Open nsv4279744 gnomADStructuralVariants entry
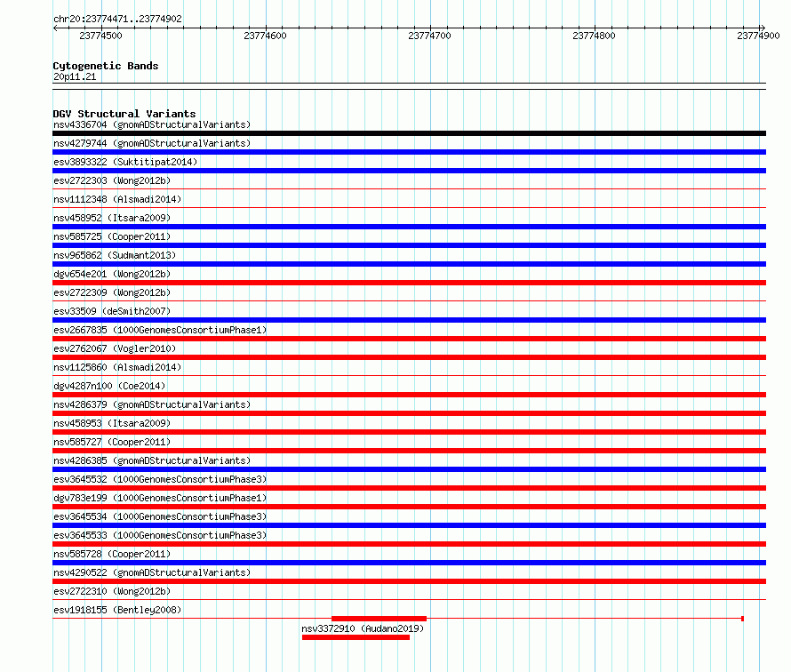The image size is (791, 672). point(152,143)
